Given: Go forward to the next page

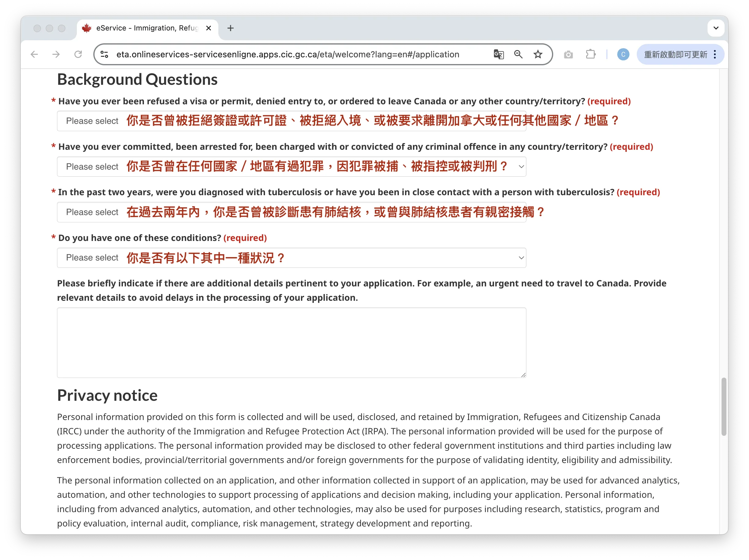Looking at the screenshot, I should point(56,55).
